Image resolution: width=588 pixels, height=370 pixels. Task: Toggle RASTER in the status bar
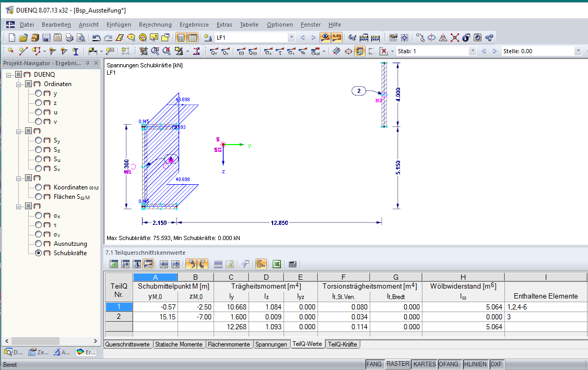coord(398,364)
